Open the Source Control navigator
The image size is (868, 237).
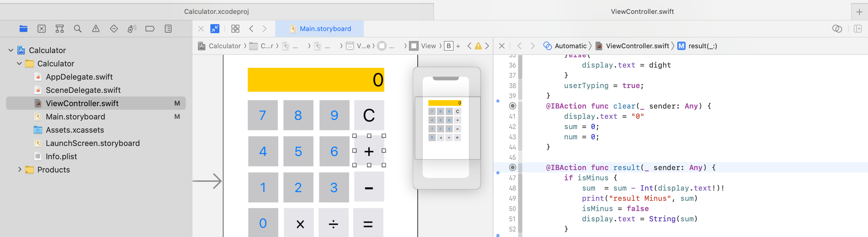42,29
